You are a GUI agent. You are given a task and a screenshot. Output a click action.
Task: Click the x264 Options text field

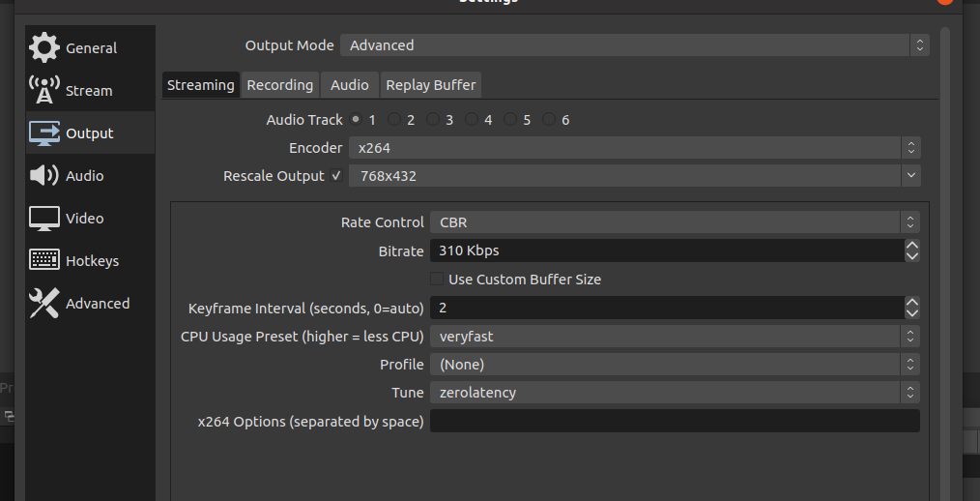(675, 421)
